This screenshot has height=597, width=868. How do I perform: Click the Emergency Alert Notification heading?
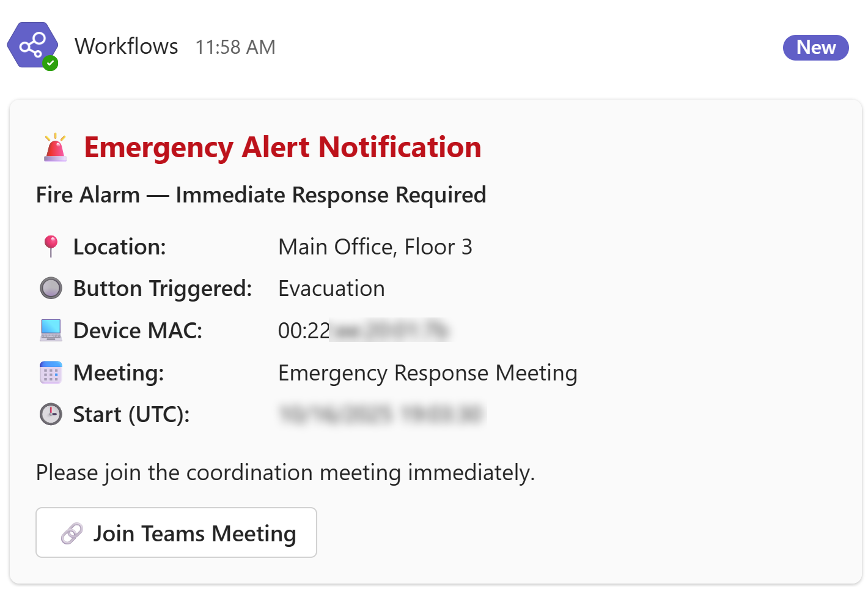click(x=282, y=147)
